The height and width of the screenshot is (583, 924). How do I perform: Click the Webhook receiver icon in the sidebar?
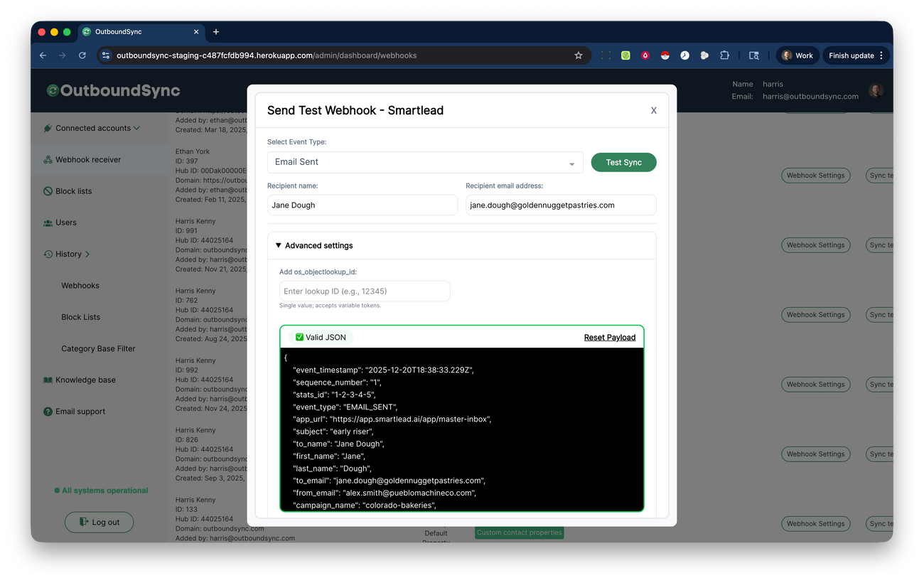[48, 159]
